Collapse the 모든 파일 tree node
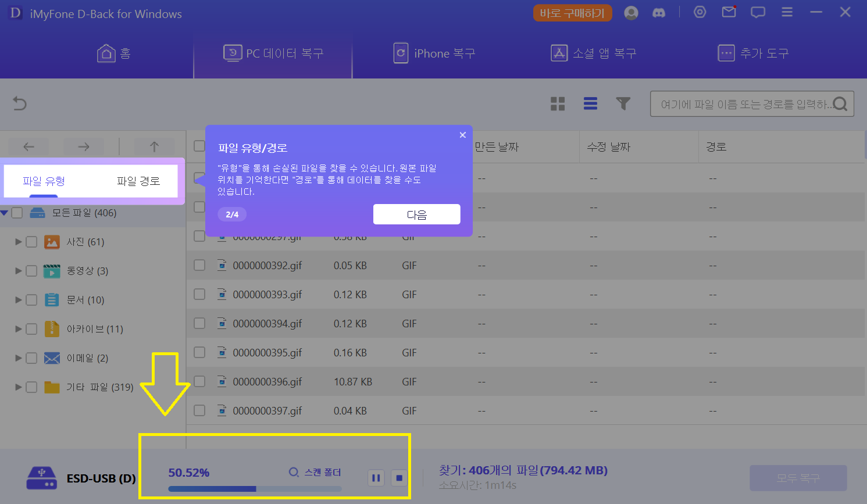Viewport: 867px width, 504px height. click(x=5, y=213)
